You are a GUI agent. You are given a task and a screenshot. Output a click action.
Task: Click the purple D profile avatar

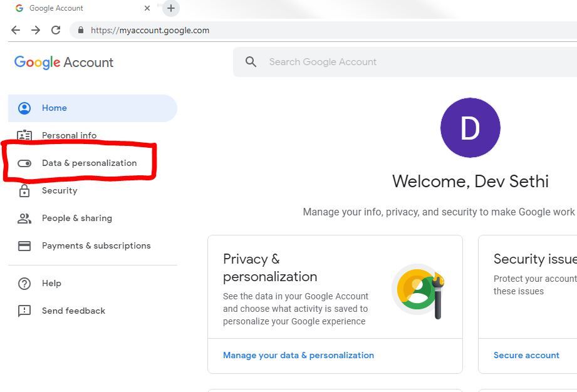pyautogui.click(x=470, y=128)
